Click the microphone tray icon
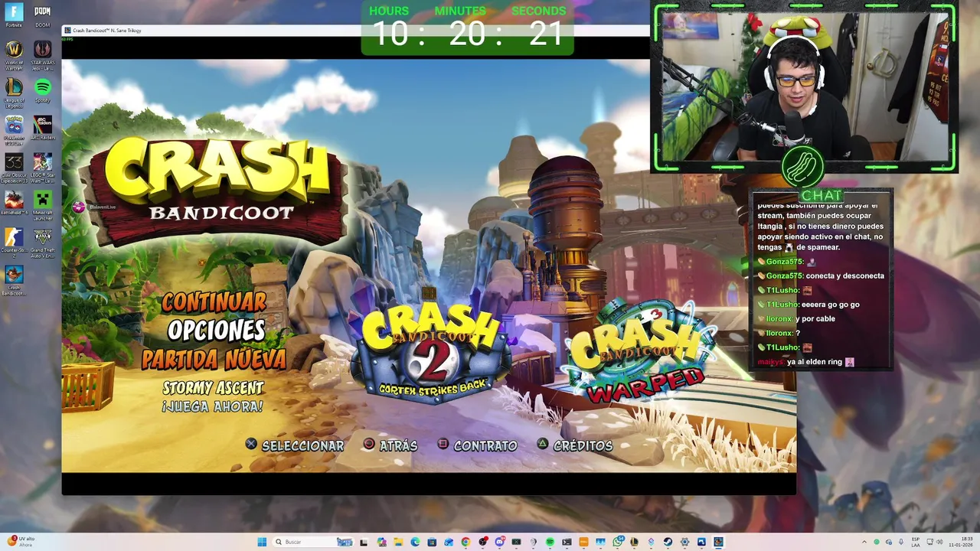 901,542
